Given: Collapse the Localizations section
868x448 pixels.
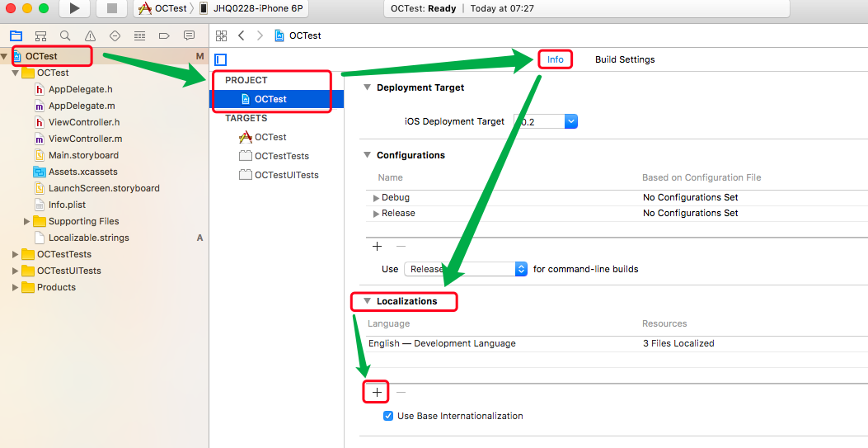Looking at the screenshot, I should click(367, 301).
